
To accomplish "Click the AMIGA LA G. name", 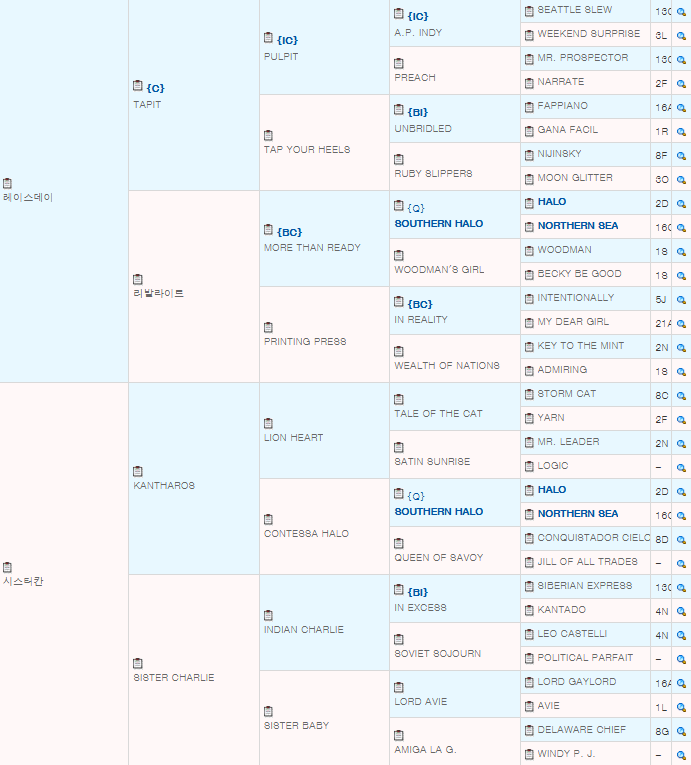I will pyautogui.click(x=426, y=749).
